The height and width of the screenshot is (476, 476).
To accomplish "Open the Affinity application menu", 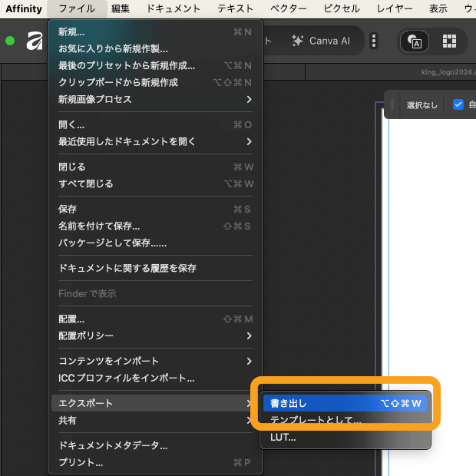I will 24,8.
